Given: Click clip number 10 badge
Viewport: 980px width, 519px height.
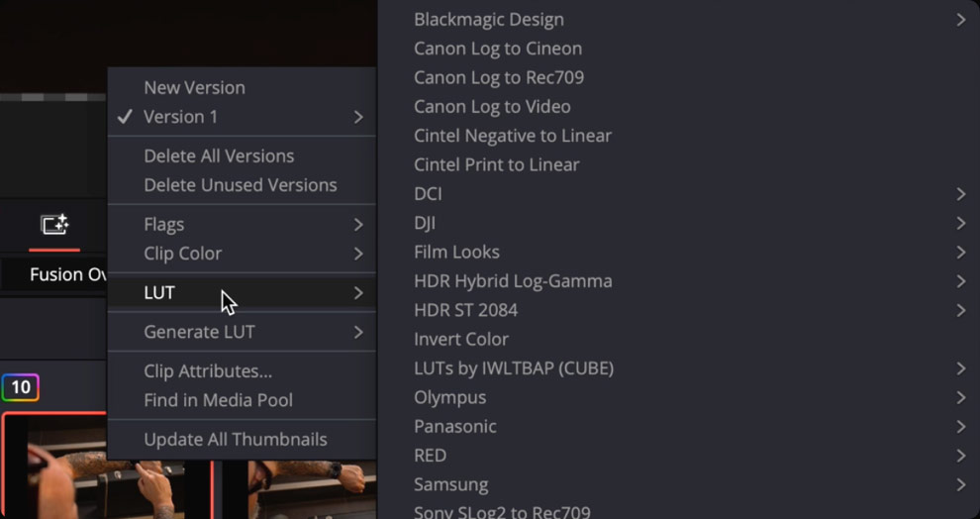Looking at the screenshot, I should 20,387.
